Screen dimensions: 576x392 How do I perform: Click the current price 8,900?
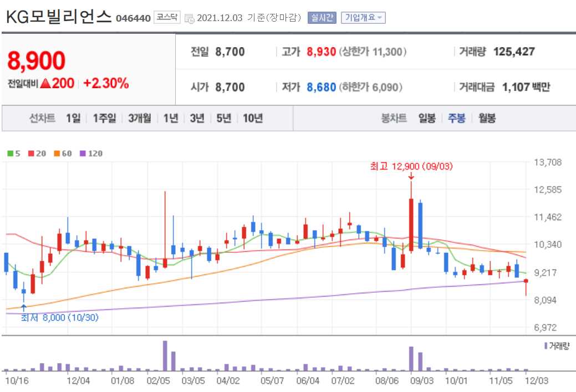pyautogui.click(x=37, y=60)
